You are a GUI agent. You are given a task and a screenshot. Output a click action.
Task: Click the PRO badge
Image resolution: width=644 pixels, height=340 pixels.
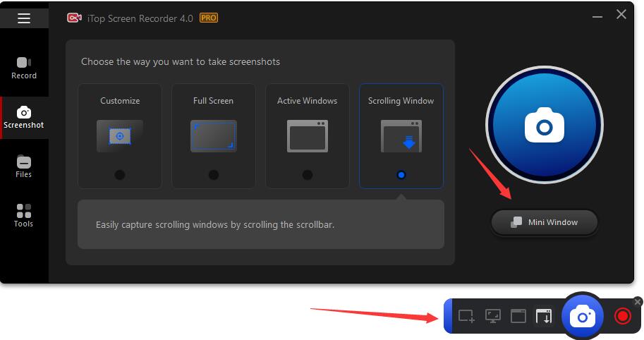[209, 18]
